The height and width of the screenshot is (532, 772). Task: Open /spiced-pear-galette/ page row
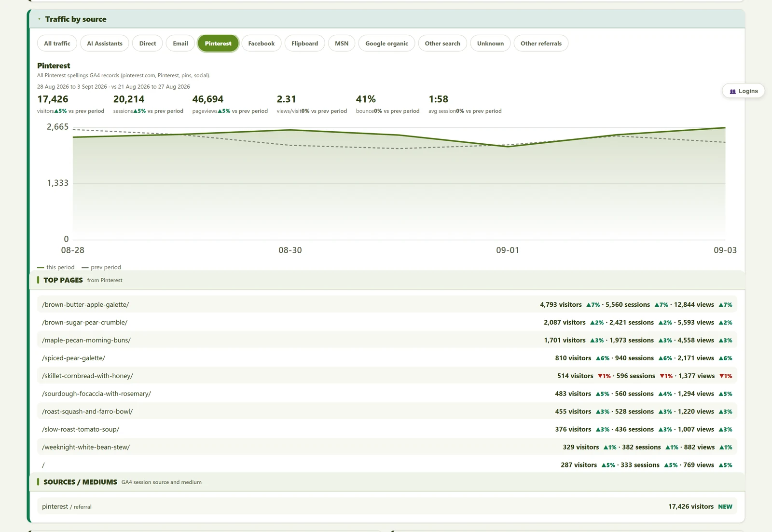(x=387, y=358)
